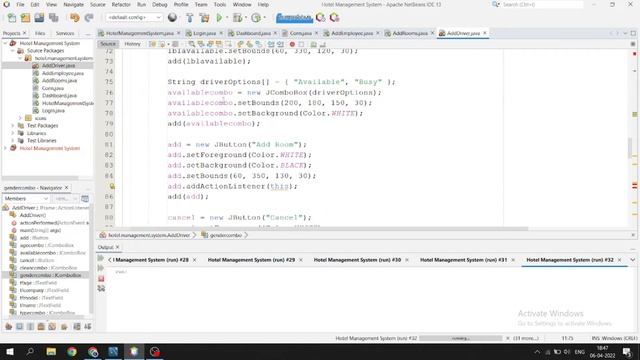Click the Build Project hammer icon
This screenshot has width=640, height=360.
pos(189,18)
